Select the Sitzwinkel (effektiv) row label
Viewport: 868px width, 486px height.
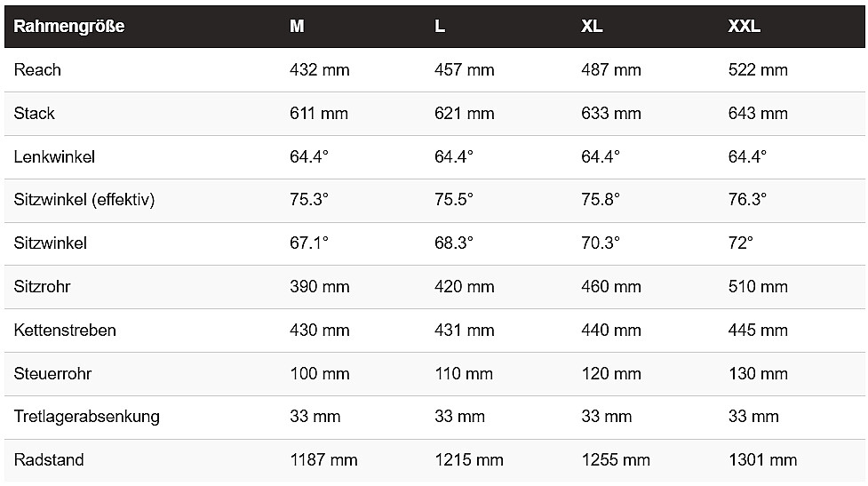click(84, 200)
